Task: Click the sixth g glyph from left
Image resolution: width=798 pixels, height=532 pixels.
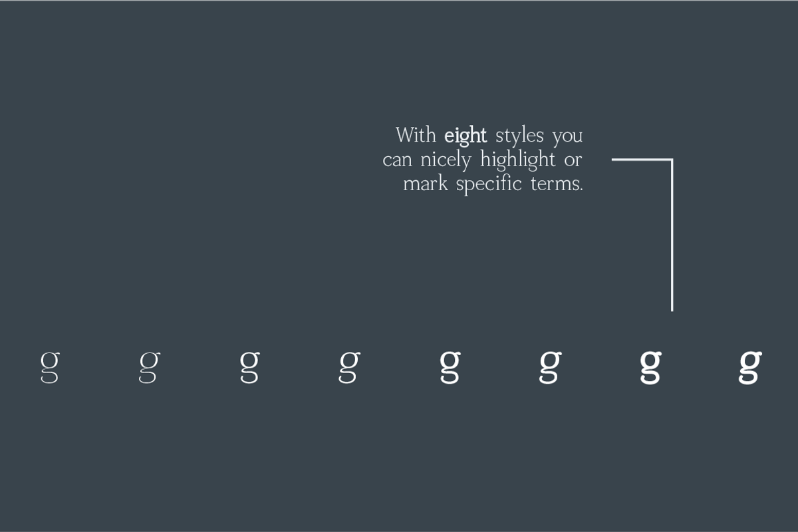Action: coord(549,366)
